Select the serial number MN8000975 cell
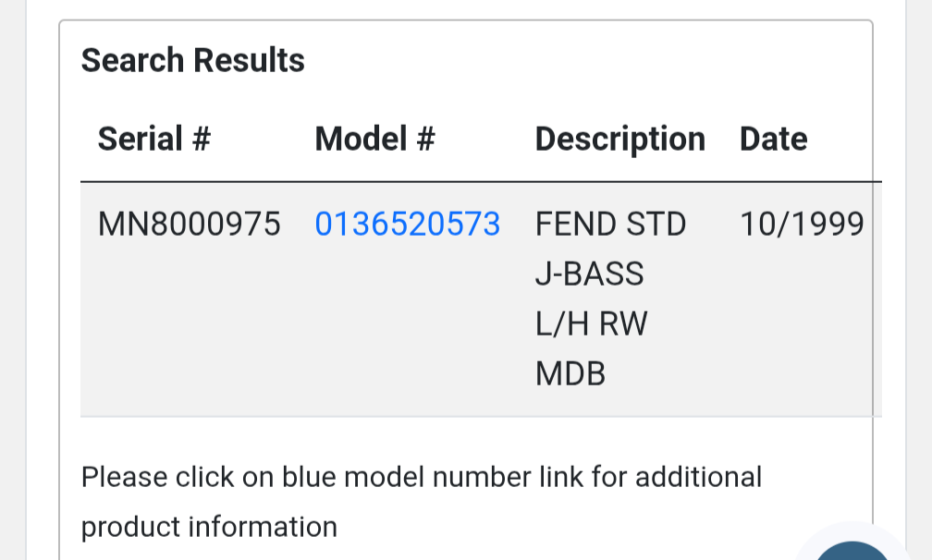 pos(189,224)
